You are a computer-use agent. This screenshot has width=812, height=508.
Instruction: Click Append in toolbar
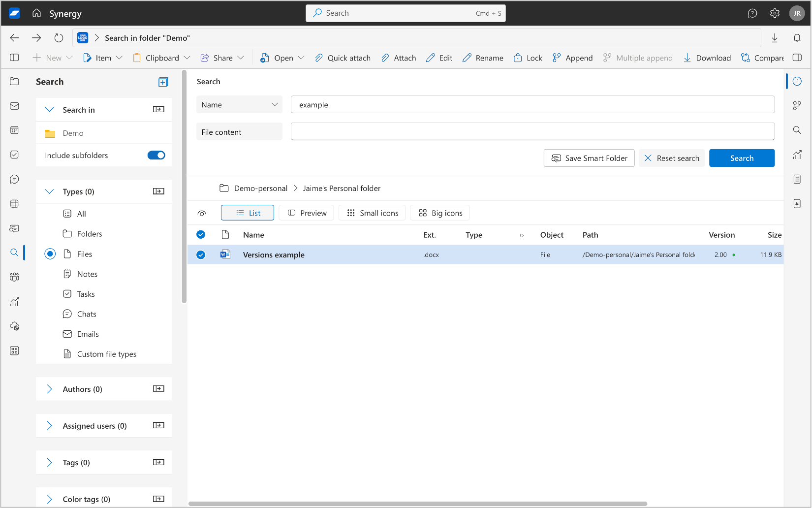pyautogui.click(x=572, y=58)
